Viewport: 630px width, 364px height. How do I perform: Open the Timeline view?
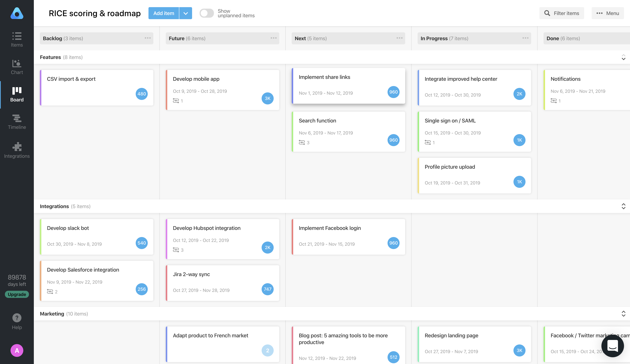17,122
